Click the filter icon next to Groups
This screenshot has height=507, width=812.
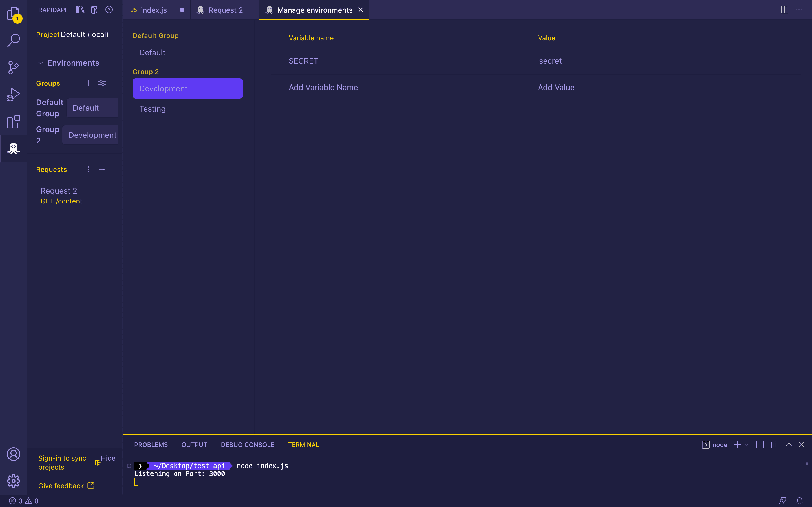click(x=102, y=83)
